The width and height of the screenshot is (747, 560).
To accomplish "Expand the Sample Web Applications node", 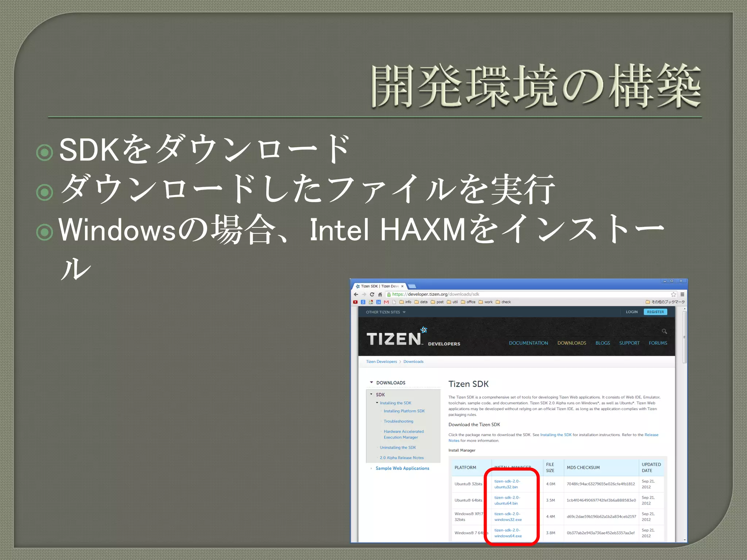I will [x=371, y=468].
